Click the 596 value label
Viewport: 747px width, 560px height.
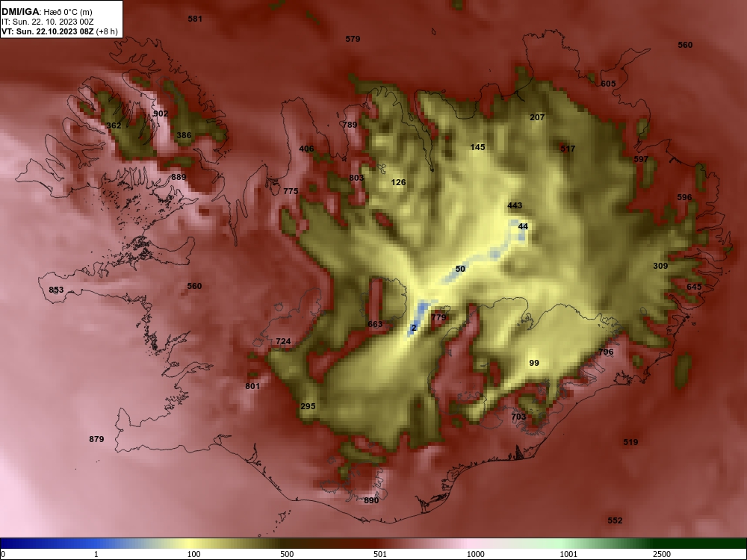[684, 197]
